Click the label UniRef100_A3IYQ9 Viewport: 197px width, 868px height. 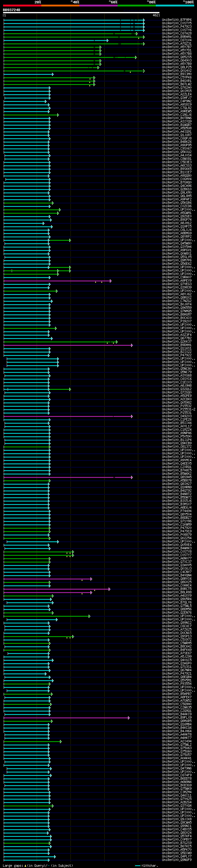pyautogui.click(x=177, y=122)
